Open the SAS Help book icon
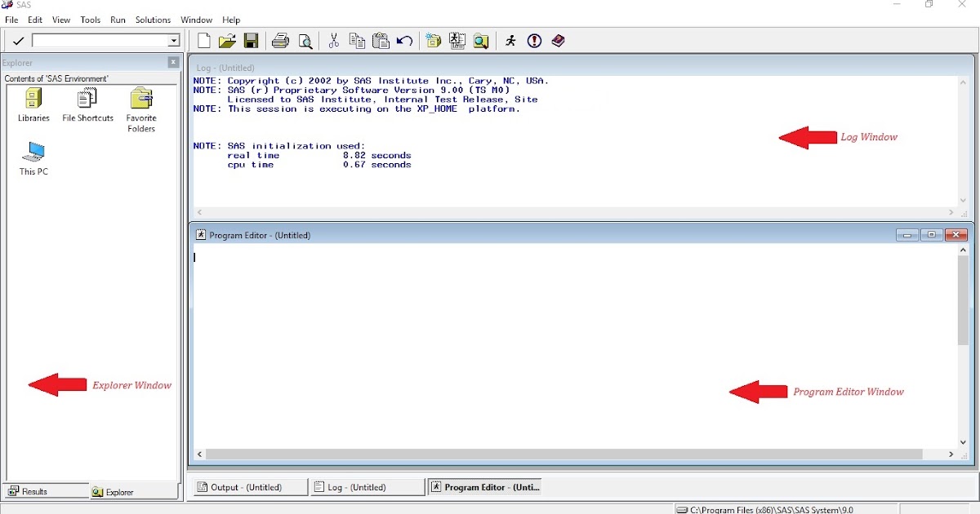Image resolution: width=980 pixels, height=514 pixels. (x=558, y=41)
